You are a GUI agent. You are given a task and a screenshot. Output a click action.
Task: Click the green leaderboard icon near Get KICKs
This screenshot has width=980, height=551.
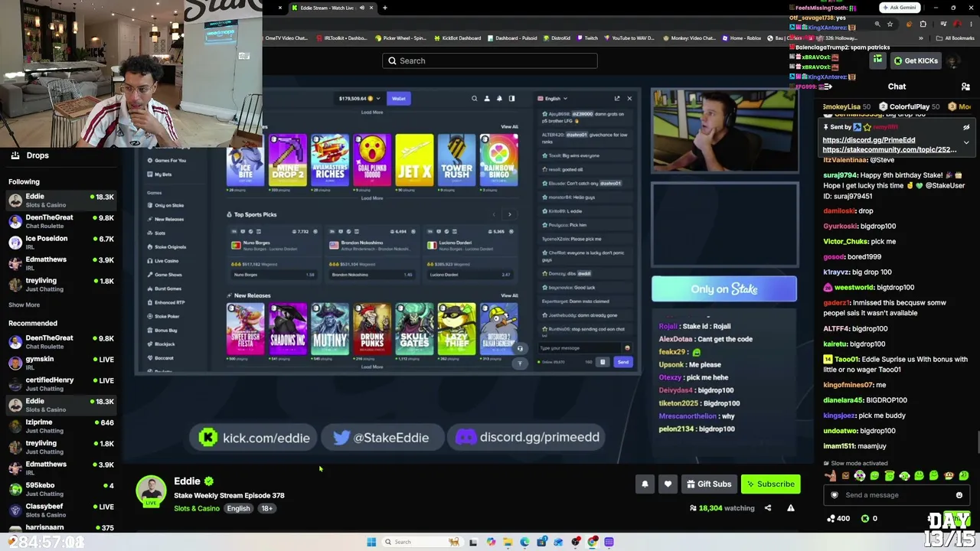tap(877, 60)
